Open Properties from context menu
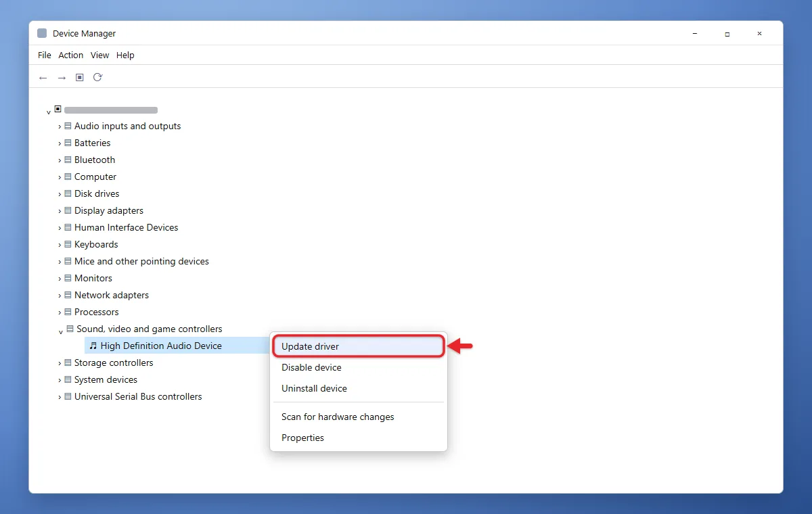The image size is (812, 514). click(359, 438)
